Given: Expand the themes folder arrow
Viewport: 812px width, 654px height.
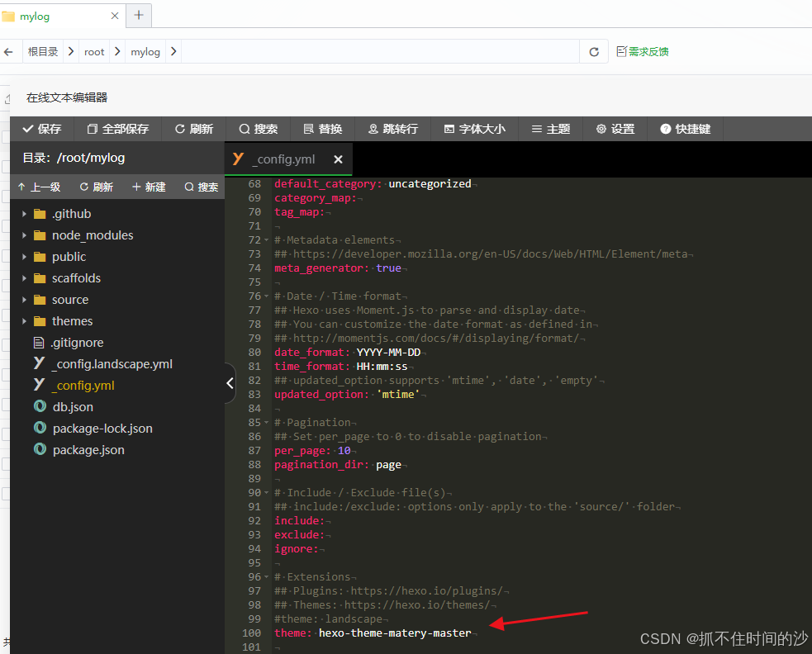Looking at the screenshot, I should point(24,321).
